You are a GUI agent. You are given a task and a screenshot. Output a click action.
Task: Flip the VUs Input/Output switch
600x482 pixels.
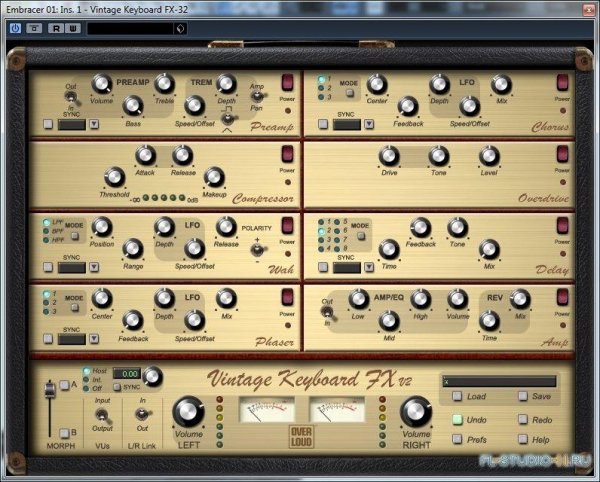(102, 415)
